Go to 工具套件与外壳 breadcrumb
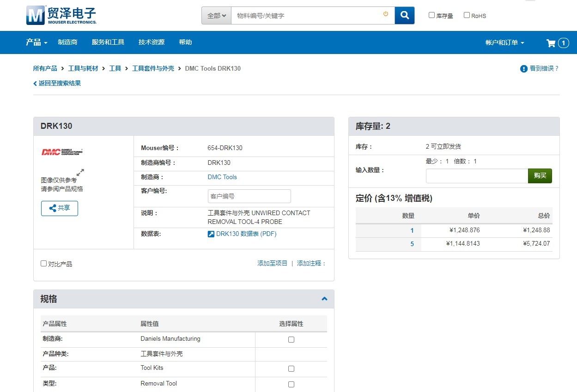Screen dimensions: 577x392 pos(153,68)
